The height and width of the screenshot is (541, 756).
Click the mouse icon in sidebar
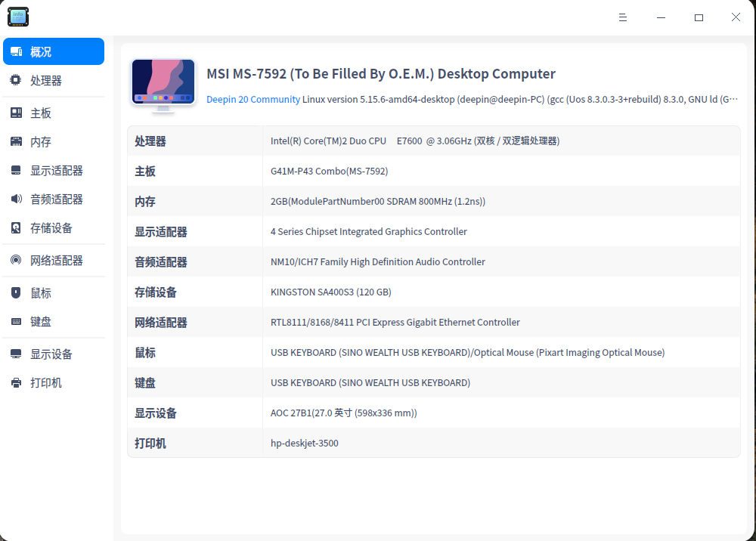[16, 293]
